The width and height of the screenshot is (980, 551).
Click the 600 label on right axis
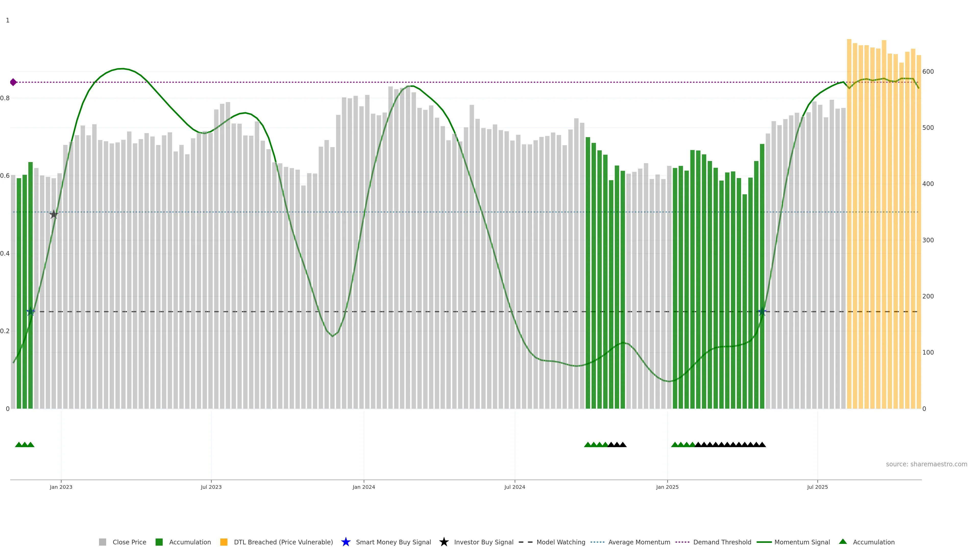(928, 71)
